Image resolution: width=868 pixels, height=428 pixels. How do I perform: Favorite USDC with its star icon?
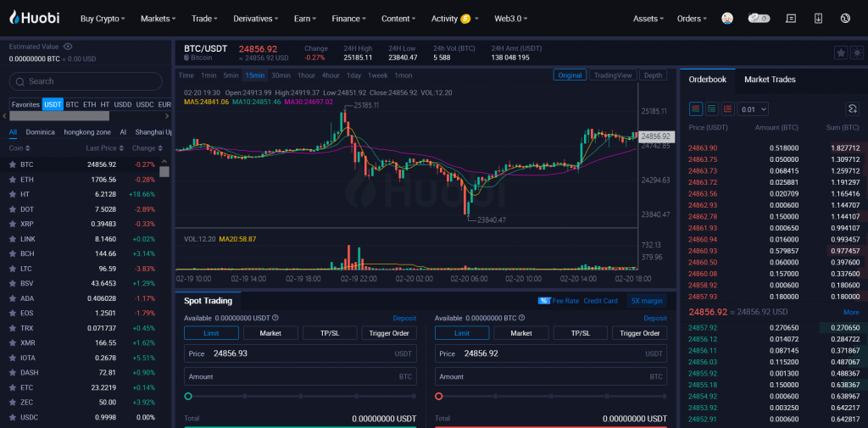click(x=12, y=418)
